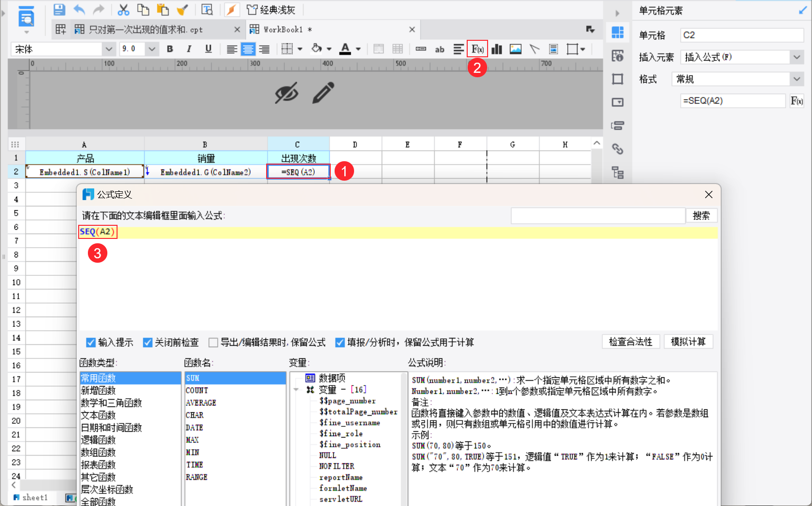Select cell C2 containing =SEQ(A2)

click(298, 172)
